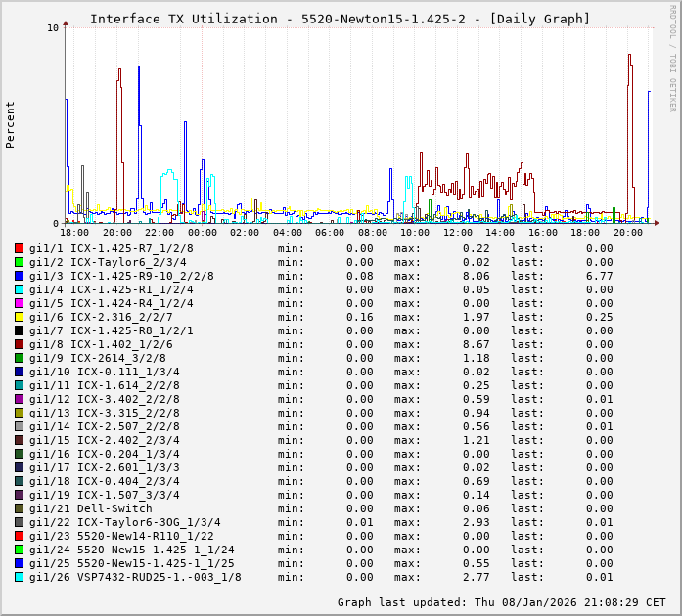Click last value 6.77 for gi1/3
Viewport: 682px width, 616px height.
coord(600,276)
